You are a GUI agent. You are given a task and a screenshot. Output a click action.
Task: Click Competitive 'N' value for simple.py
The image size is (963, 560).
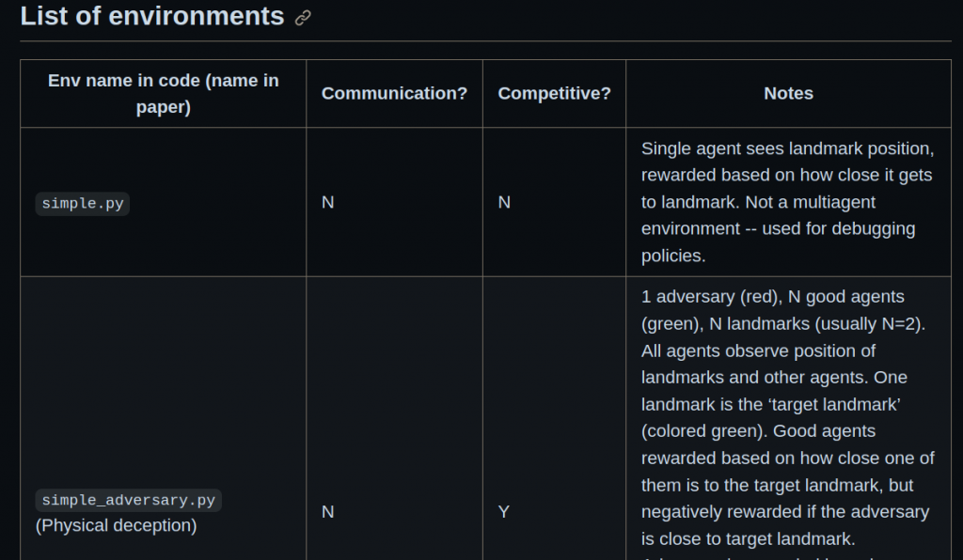pyautogui.click(x=504, y=202)
